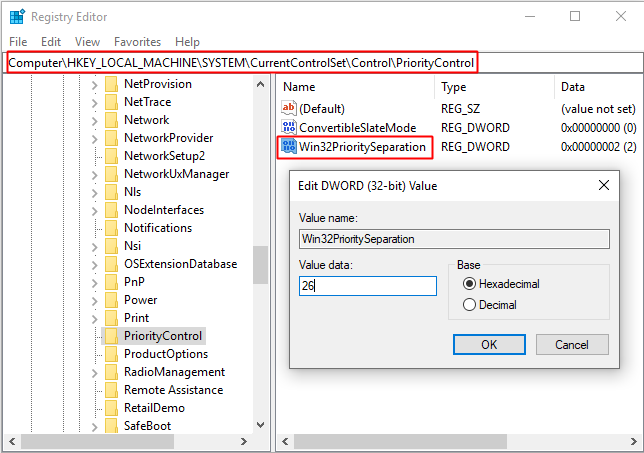Click Cancel in the DWORD dialog

coord(572,344)
